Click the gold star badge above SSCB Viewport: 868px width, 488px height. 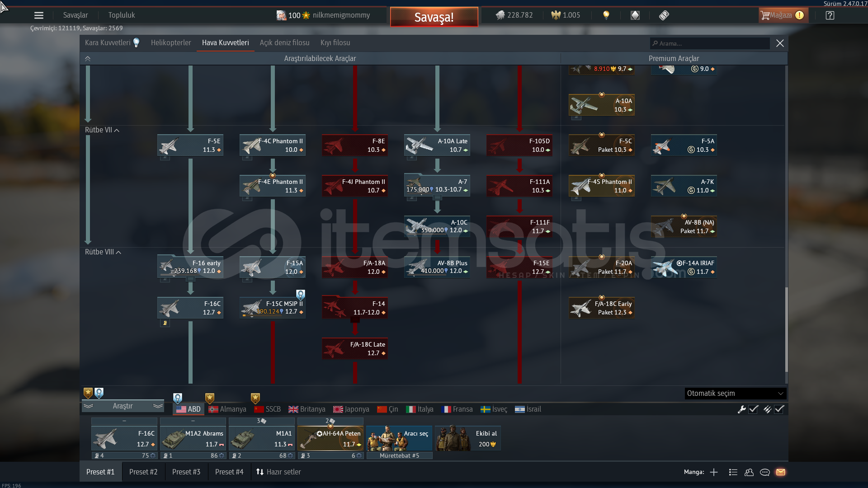click(x=255, y=398)
